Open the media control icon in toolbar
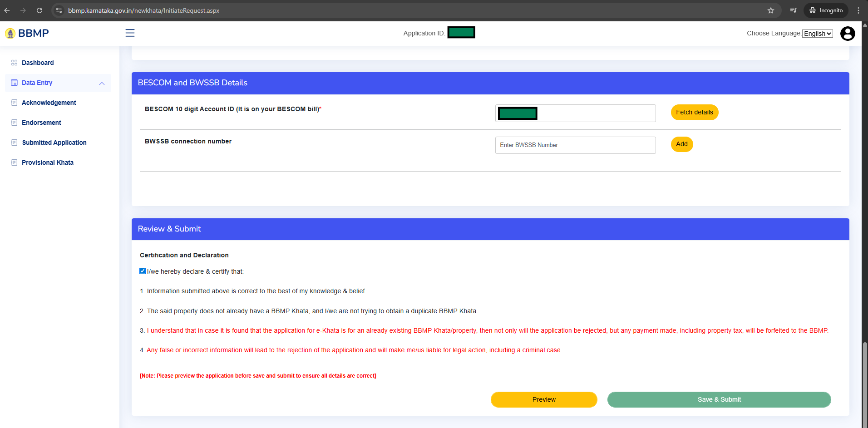 click(x=794, y=10)
